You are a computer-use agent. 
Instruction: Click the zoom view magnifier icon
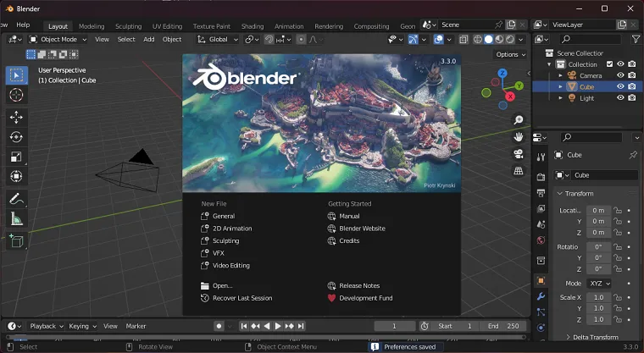coord(519,120)
